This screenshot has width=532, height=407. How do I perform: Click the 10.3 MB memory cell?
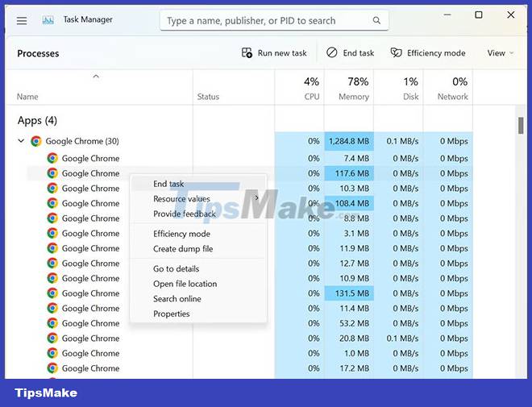[x=349, y=189]
